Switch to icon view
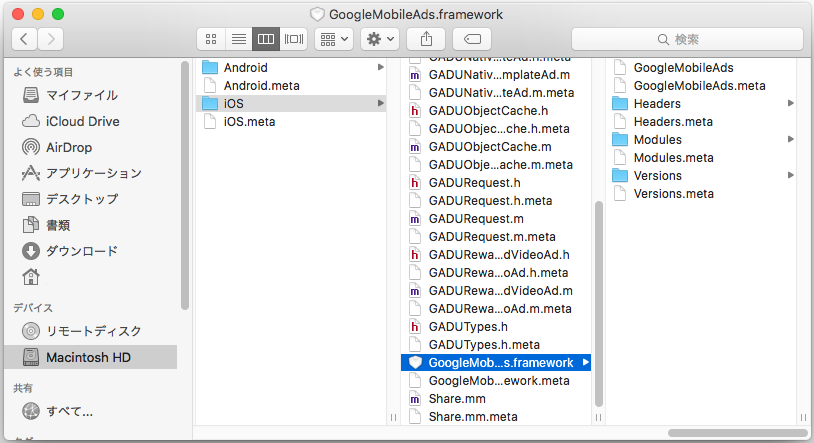 click(x=211, y=39)
